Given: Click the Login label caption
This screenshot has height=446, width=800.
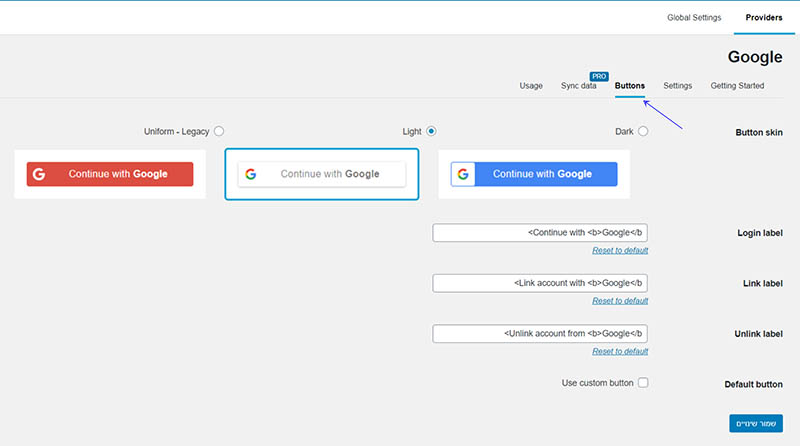Looking at the screenshot, I should 760,233.
